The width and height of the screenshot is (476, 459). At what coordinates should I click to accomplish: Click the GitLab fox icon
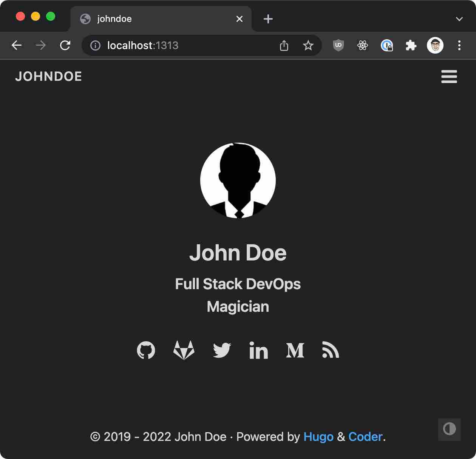[x=184, y=350]
